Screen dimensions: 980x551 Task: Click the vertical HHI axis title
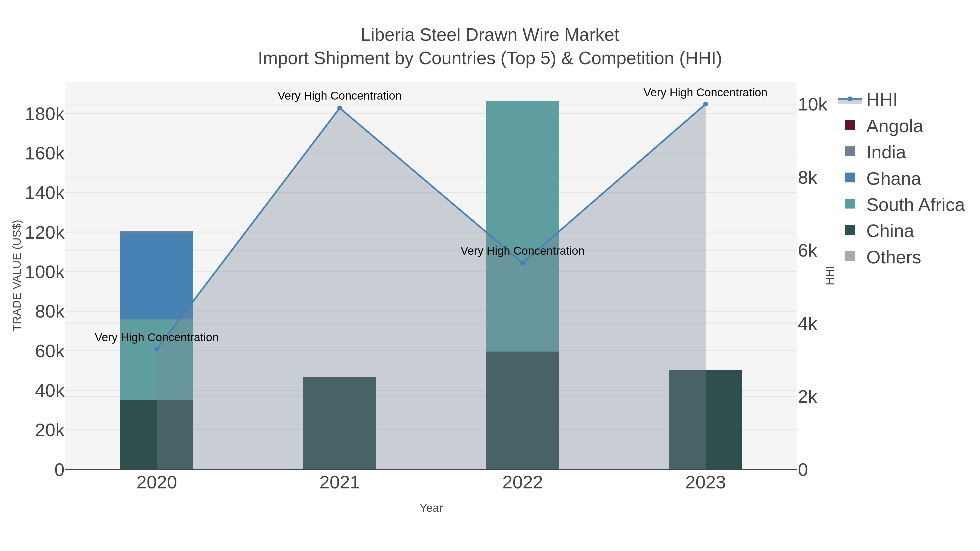tap(830, 275)
